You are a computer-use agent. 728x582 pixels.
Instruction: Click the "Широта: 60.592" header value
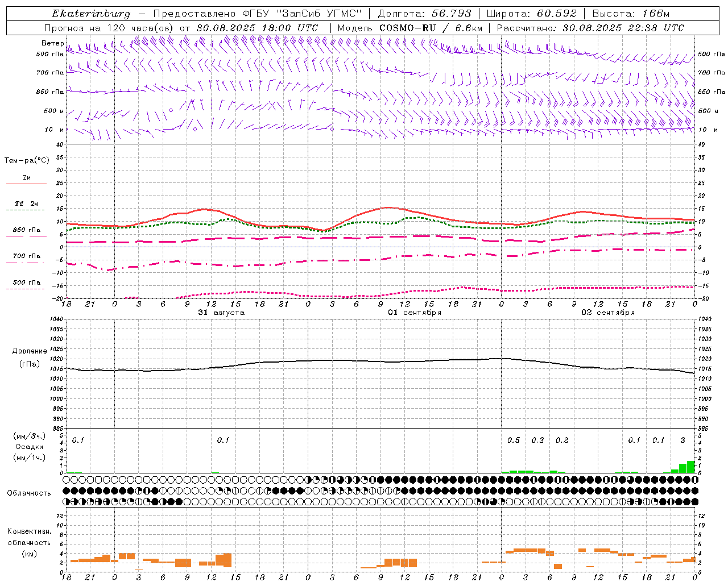pyautogui.click(x=531, y=14)
